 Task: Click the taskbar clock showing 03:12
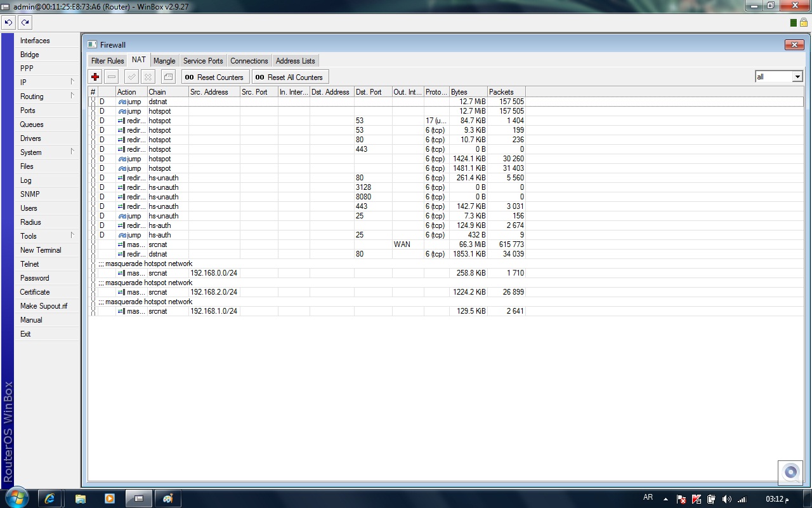coord(776,499)
